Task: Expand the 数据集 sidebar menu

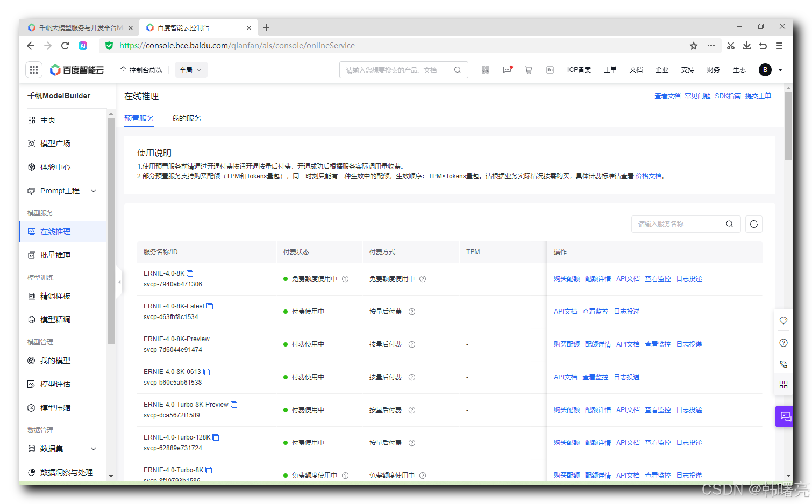Action: [94, 449]
